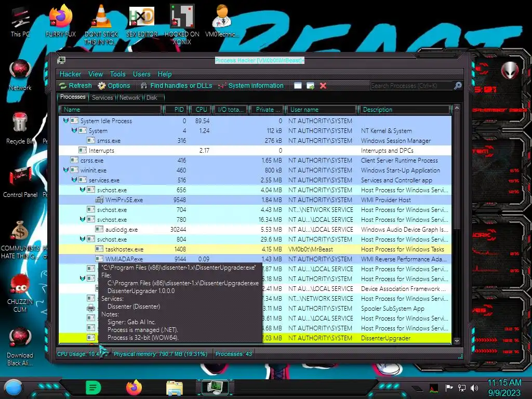Collapse the services.exe tree node
The height and width of the screenshot is (399, 532).
[74, 179]
